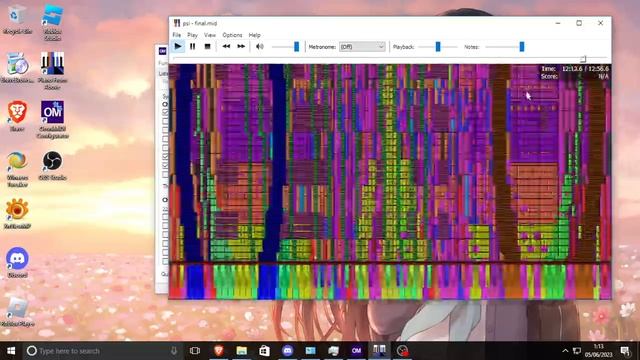Click the taskbar search box
The height and width of the screenshot is (360, 640).
tap(102, 351)
